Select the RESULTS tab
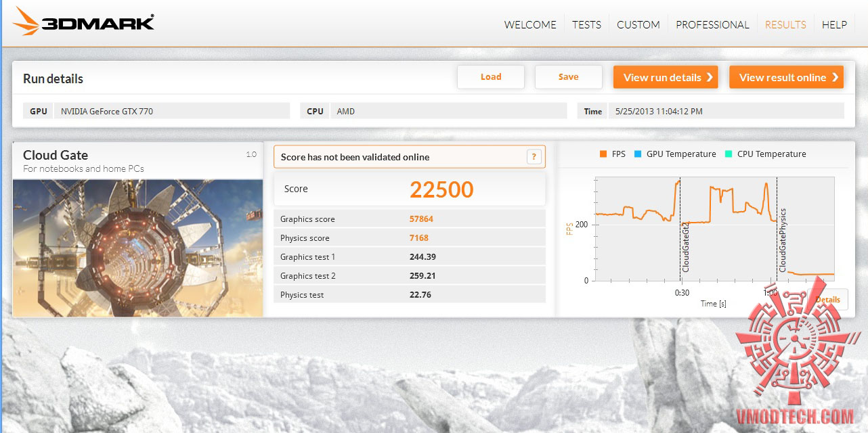 coord(785,24)
